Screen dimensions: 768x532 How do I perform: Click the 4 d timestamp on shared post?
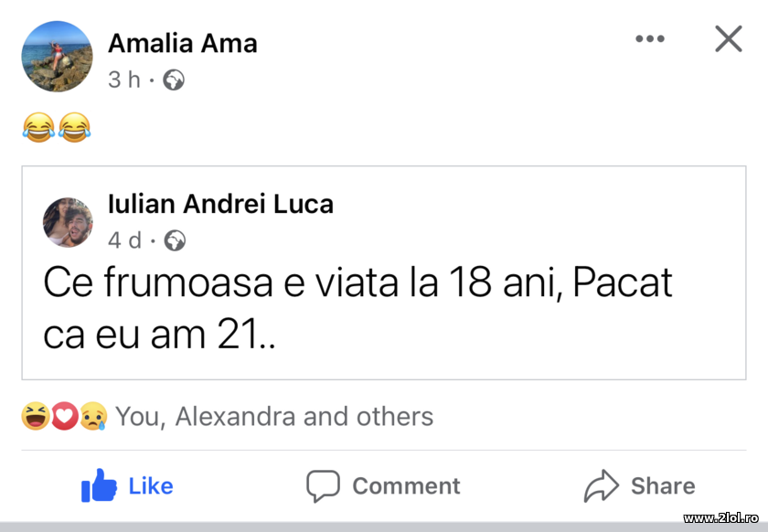[122, 240]
